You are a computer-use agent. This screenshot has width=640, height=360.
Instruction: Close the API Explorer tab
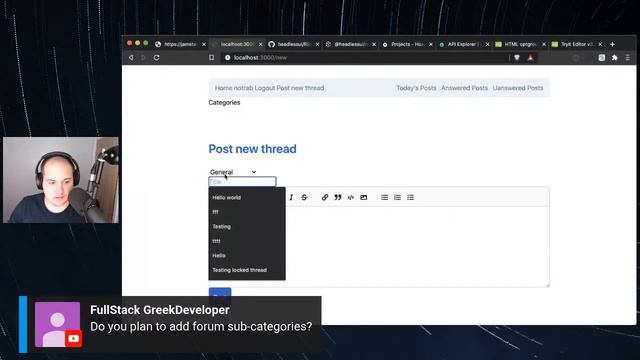point(487,44)
